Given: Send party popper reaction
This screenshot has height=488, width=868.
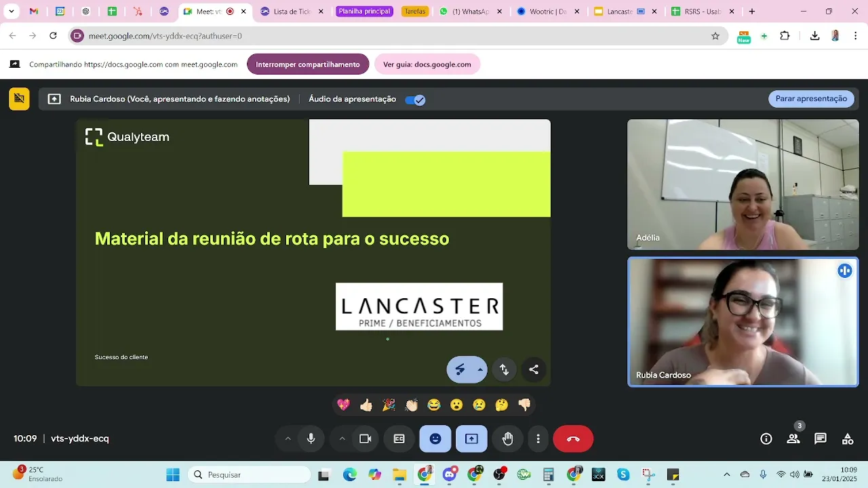Looking at the screenshot, I should [389, 405].
